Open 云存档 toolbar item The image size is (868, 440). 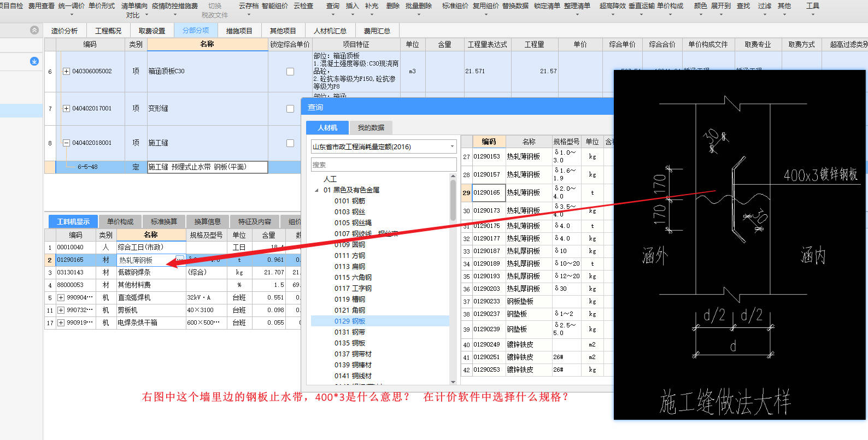pyautogui.click(x=249, y=6)
